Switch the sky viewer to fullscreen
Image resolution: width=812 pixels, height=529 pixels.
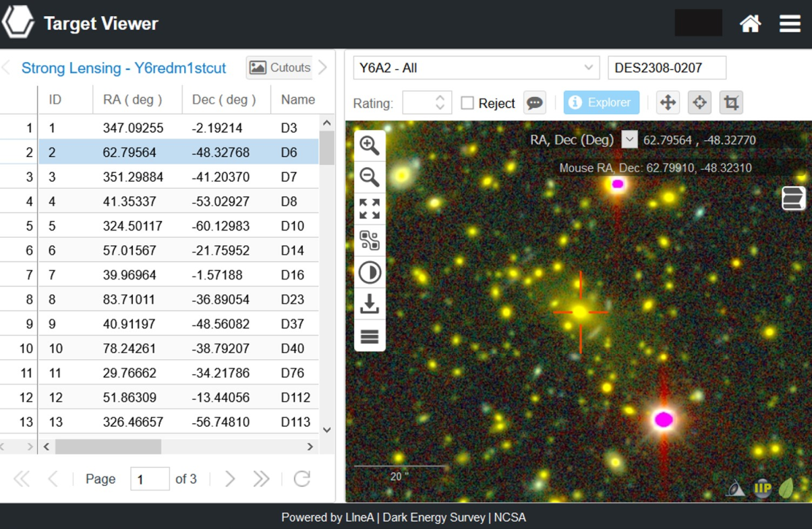click(370, 209)
